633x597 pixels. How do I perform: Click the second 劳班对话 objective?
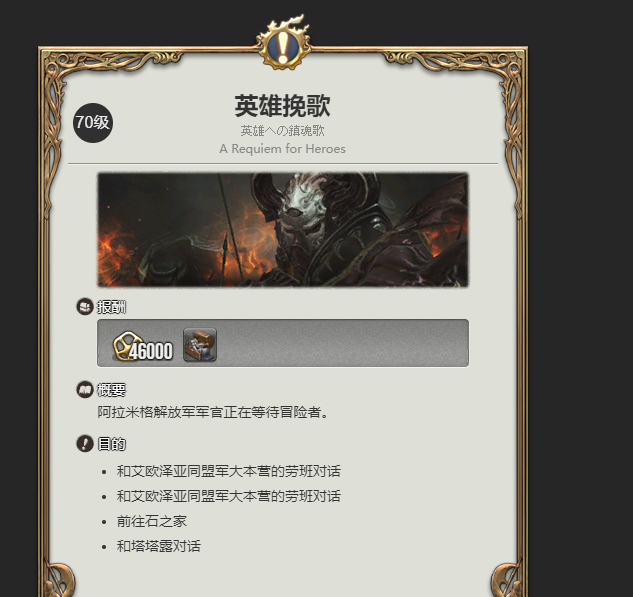tap(229, 496)
